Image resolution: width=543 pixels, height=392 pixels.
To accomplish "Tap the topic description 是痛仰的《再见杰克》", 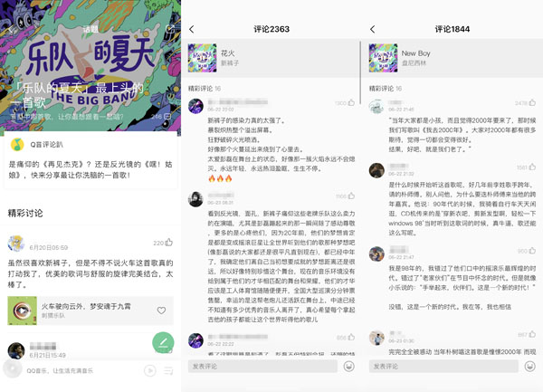I will tap(90, 169).
